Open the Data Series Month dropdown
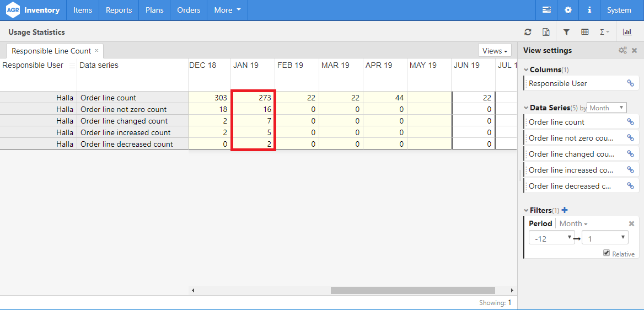This screenshot has width=644, height=310. pos(607,108)
